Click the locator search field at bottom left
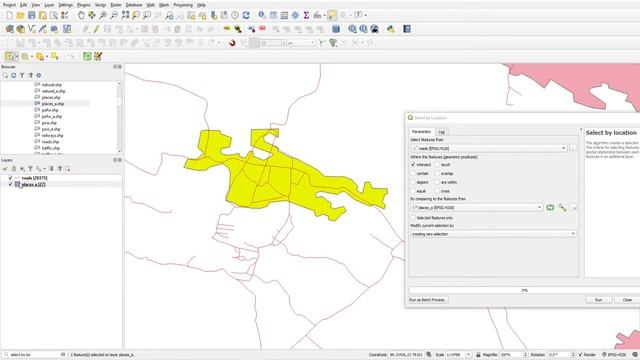The height and width of the screenshot is (360, 640). pyautogui.click(x=35, y=355)
